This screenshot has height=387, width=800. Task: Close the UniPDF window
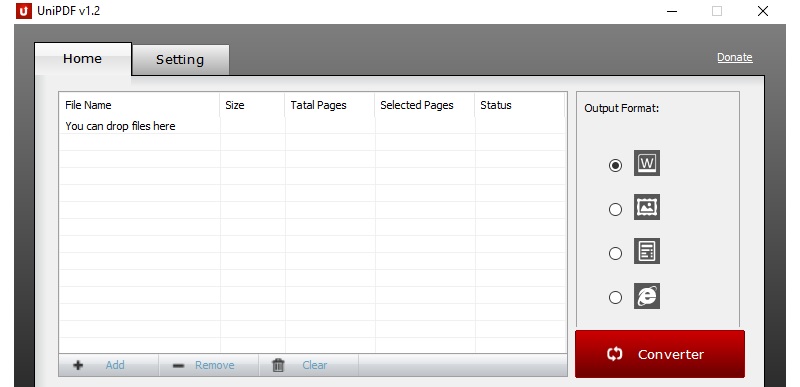pyautogui.click(x=763, y=11)
